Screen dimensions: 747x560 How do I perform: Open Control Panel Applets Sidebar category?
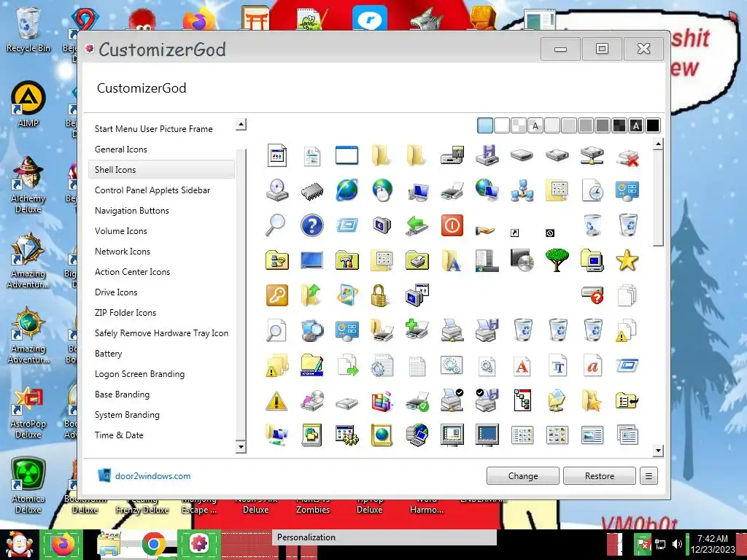152,190
